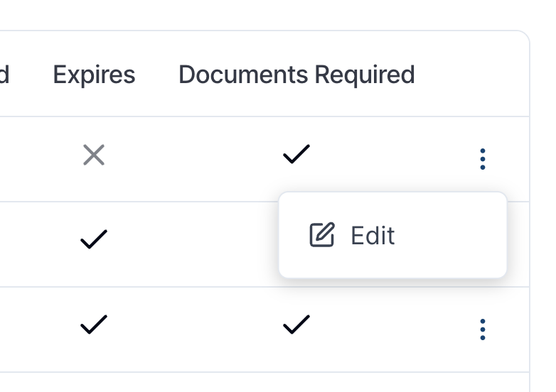
Task: Open the three-dot actions menu in first row
Action: (x=482, y=159)
